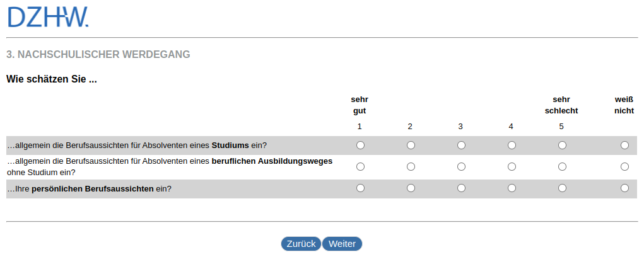Choose 5 (sehr schlecht) for beruflichen Ausbildungsweges

tap(562, 167)
